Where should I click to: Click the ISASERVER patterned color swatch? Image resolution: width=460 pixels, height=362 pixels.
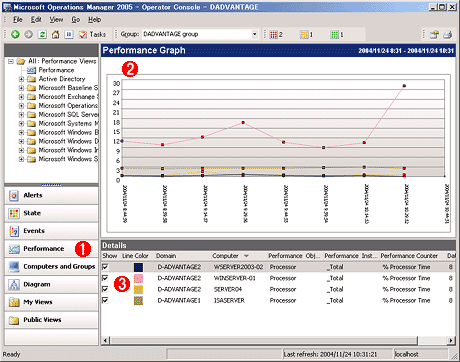138,301
